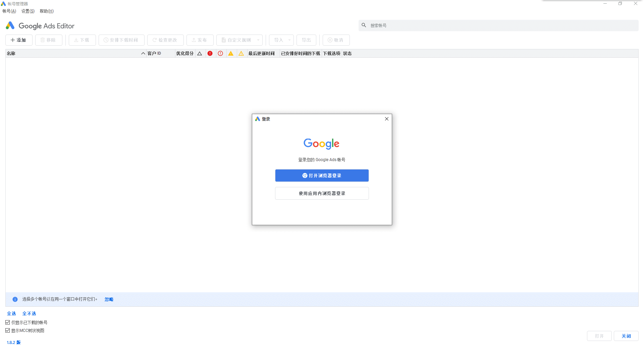The height and width of the screenshot is (349, 644).
Task: Click the 发布 (Post) toolbar button
Action: click(x=200, y=40)
